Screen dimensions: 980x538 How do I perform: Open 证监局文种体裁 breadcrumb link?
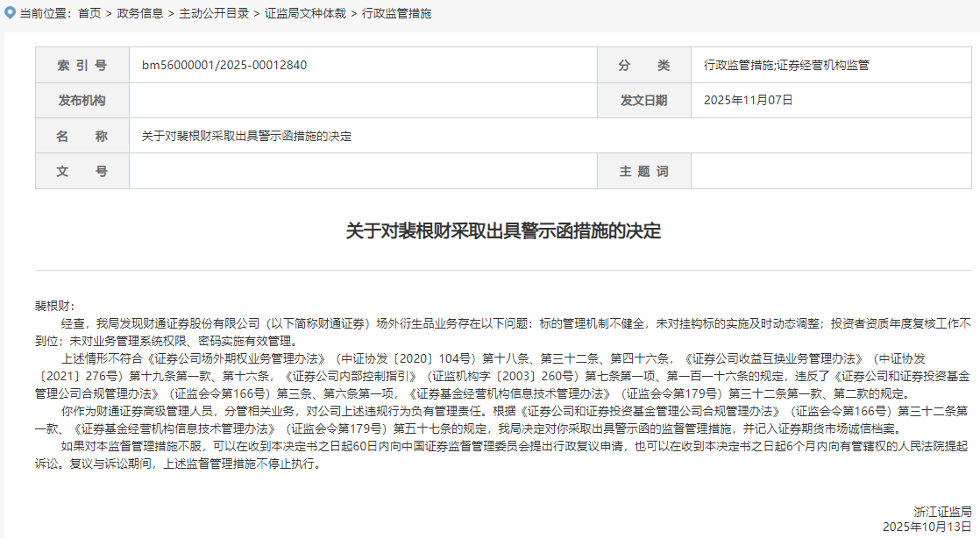point(305,14)
